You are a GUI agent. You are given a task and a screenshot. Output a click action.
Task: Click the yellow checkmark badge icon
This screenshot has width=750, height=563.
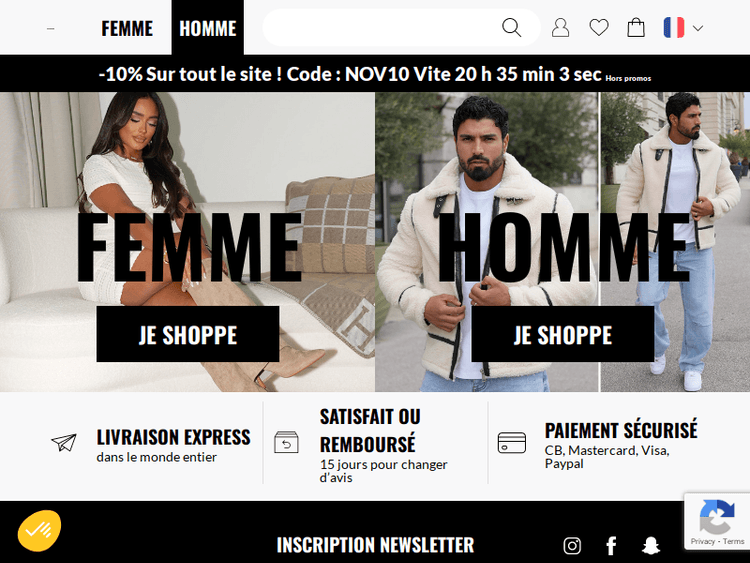[x=40, y=530]
